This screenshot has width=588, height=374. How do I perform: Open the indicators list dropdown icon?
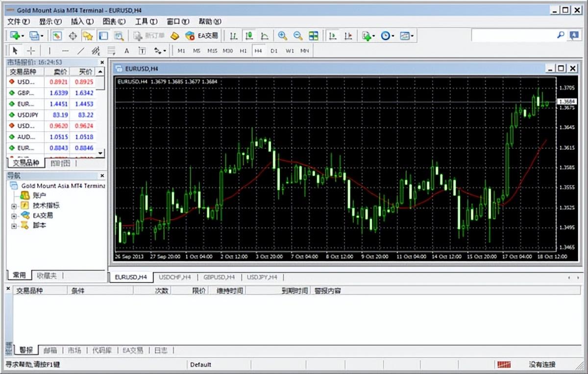tap(368, 36)
